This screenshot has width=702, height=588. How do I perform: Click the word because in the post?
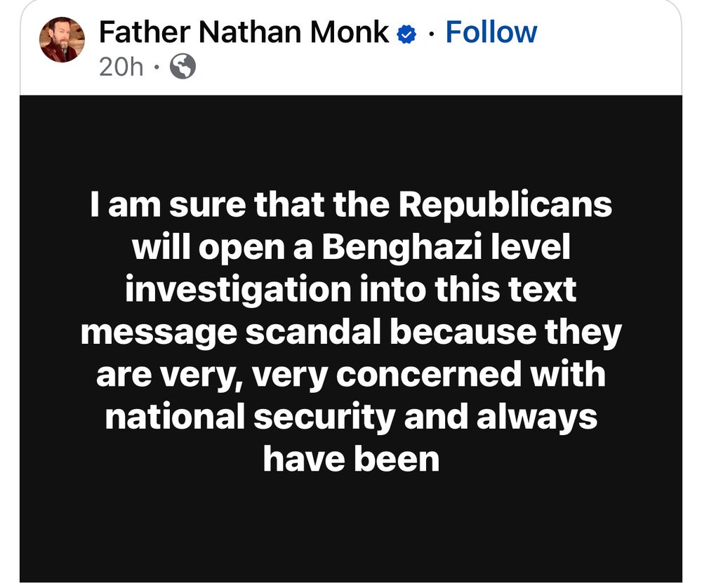coord(463,333)
